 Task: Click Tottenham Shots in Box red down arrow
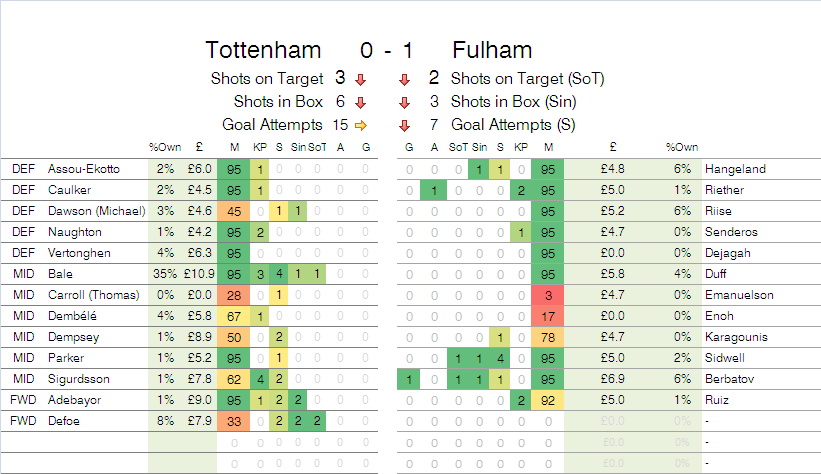pyautogui.click(x=360, y=103)
